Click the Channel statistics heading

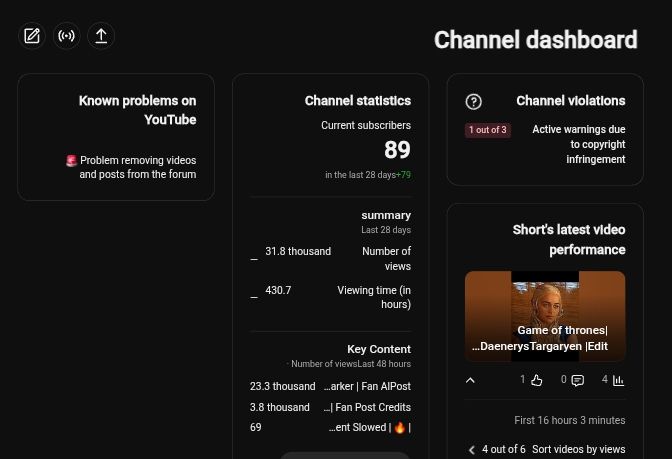358,101
